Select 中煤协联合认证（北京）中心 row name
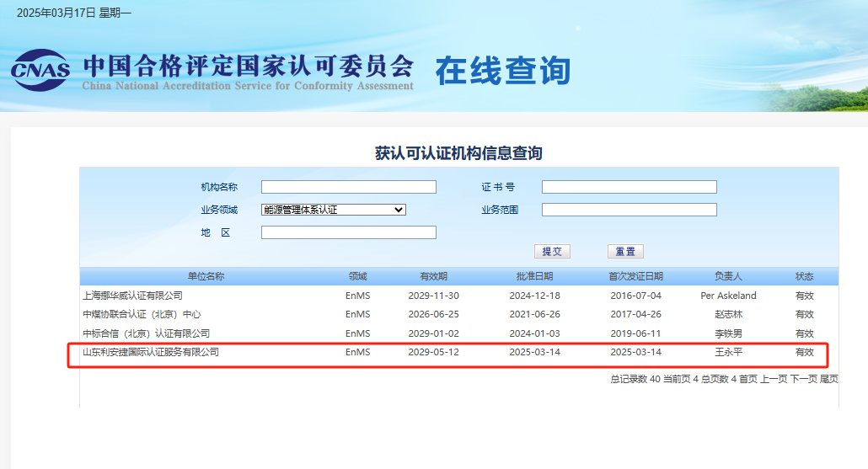The image size is (868, 469). coord(142,314)
